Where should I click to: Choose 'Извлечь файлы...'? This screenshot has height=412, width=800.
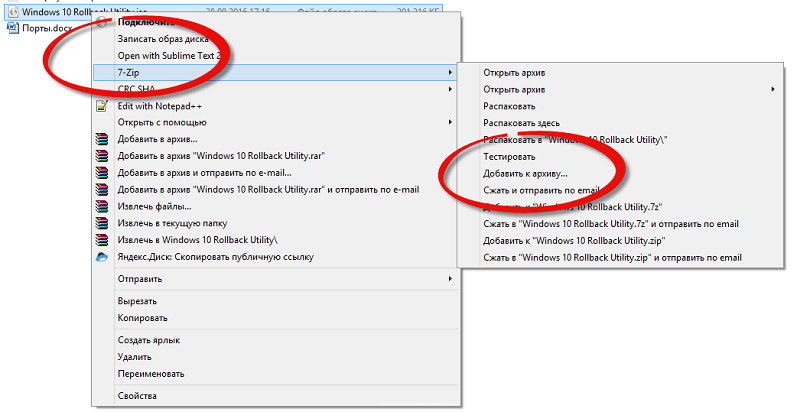pyautogui.click(x=155, y=206)
